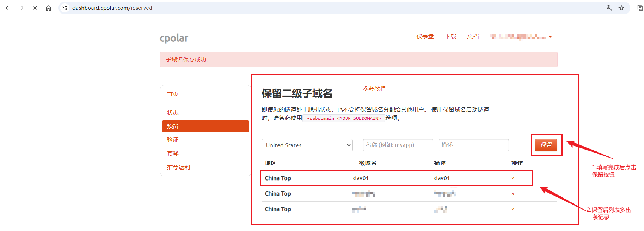This screenshot has width=644, height=231.
Task: Select 验证 in the sidebar
Action: (x=173, y=140)
